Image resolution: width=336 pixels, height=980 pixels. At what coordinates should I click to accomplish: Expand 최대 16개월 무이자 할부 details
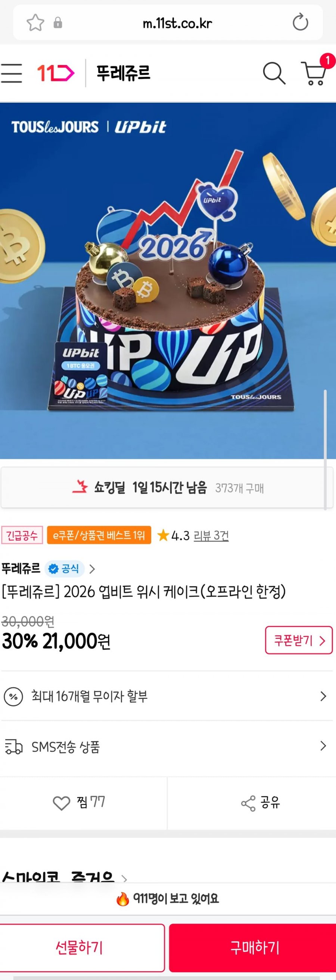[168, 696]
